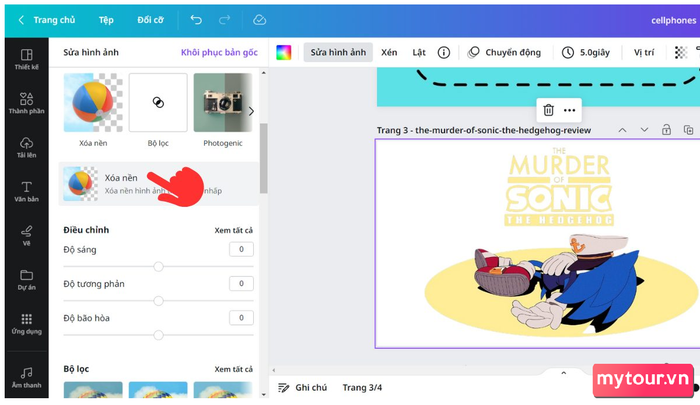The height and width of the screenshot is (405, 700).
Task: Edit the Độ bão hòa value field
Action: (x=242, y=317)
